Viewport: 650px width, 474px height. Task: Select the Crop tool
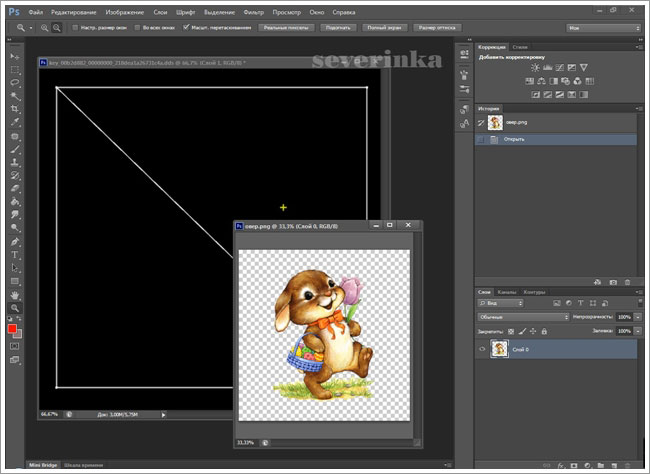pyautogui.click(x=14, y=109)
